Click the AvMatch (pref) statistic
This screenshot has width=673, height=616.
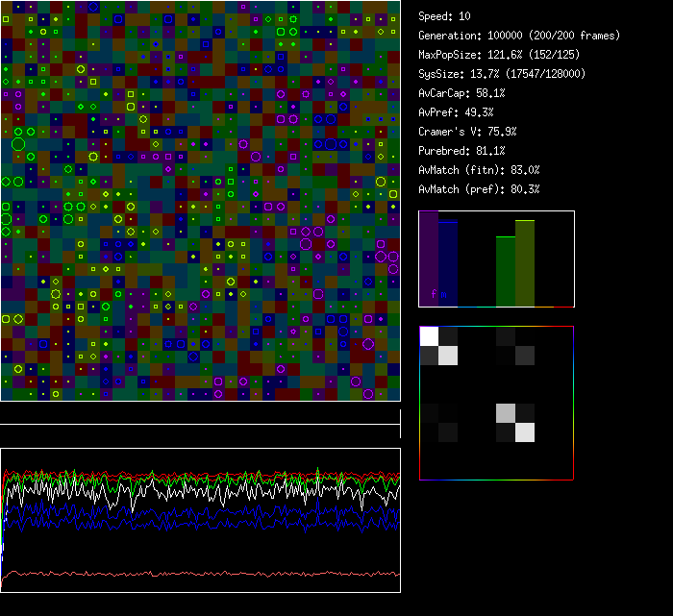tap(479, 189)
